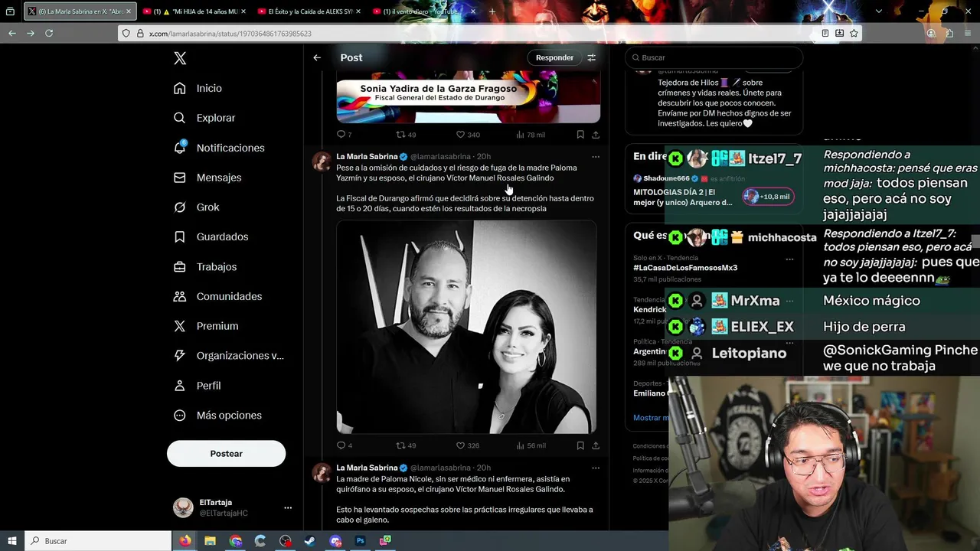Image resolution: width=980 pixels, height=551 pixels.
Task: Reload the current page
Action: (x=49, y=33)
